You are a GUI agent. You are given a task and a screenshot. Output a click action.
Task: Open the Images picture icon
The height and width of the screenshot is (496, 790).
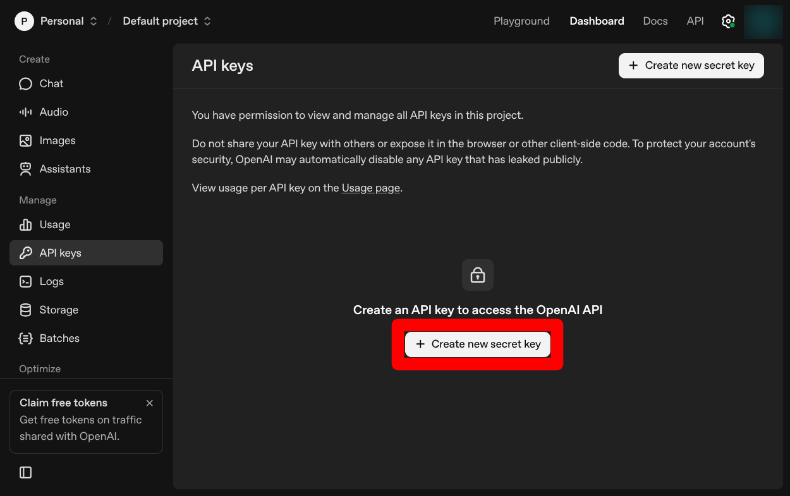pos(25,141)
